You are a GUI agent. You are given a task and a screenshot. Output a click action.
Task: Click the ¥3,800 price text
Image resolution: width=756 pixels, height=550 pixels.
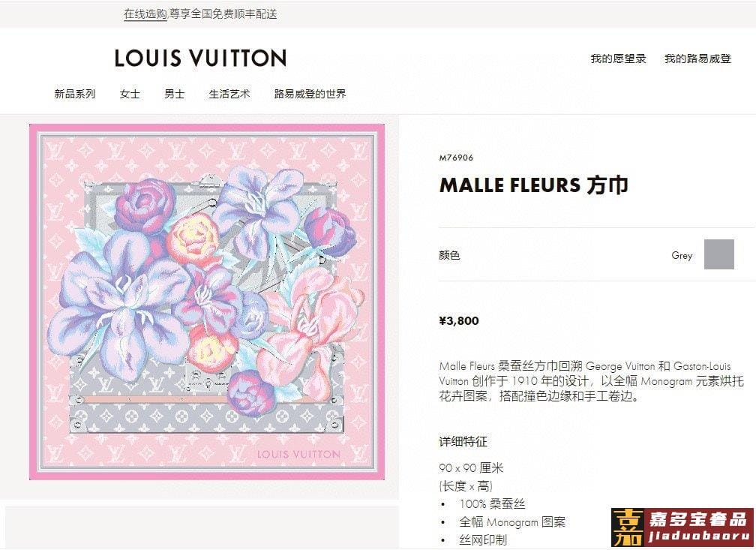point(459,321)
